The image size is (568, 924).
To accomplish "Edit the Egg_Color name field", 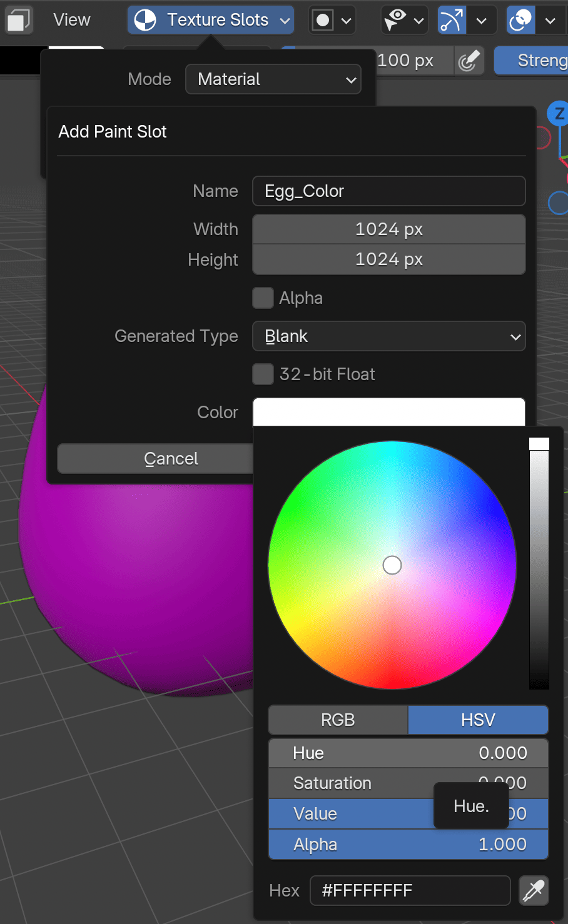I will point(388,191).
